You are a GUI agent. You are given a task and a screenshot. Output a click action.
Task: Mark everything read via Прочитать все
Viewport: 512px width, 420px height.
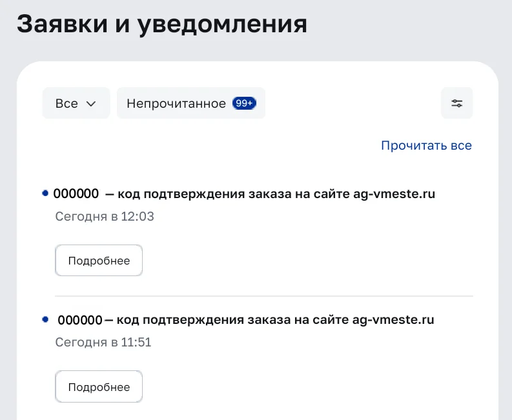[426, 145]
